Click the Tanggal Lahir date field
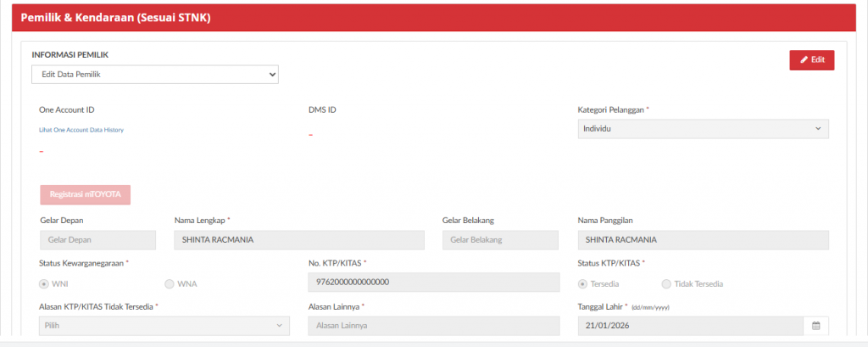The height and width of the screenshot is (347, 868). pos(688,326)
